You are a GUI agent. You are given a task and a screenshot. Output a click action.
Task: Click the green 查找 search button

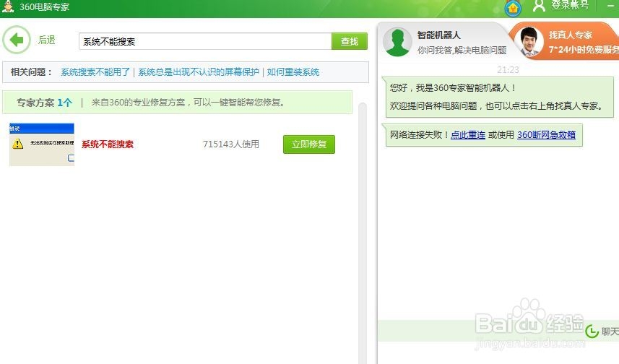point(350,41)
